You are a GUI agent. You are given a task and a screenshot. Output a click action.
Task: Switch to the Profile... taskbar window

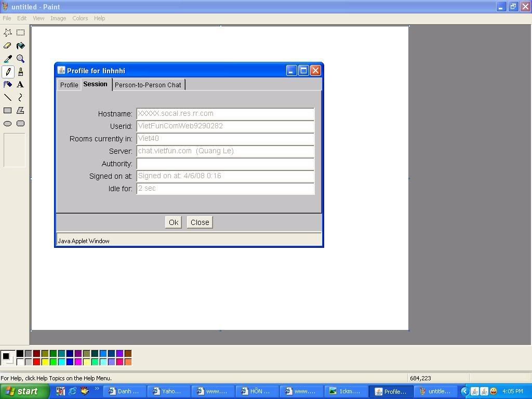pyautogui.click(x=390, y=392)
